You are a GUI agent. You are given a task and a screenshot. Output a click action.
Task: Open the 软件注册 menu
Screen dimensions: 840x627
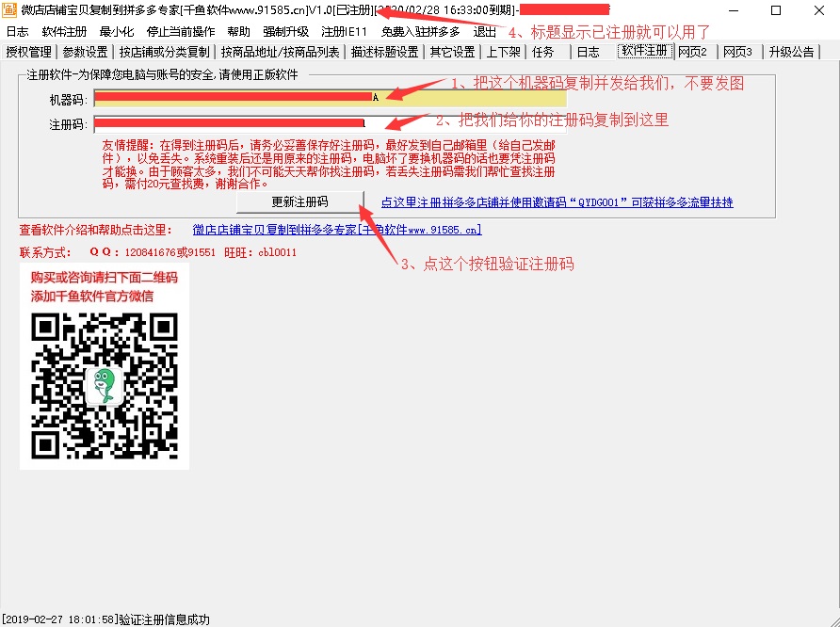click(x=64, y=32)
